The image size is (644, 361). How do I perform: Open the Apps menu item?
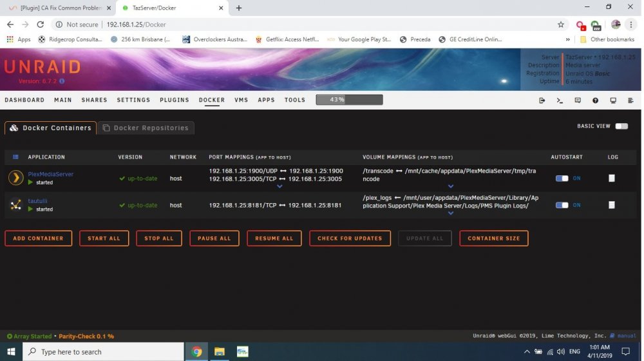[267, 100]
